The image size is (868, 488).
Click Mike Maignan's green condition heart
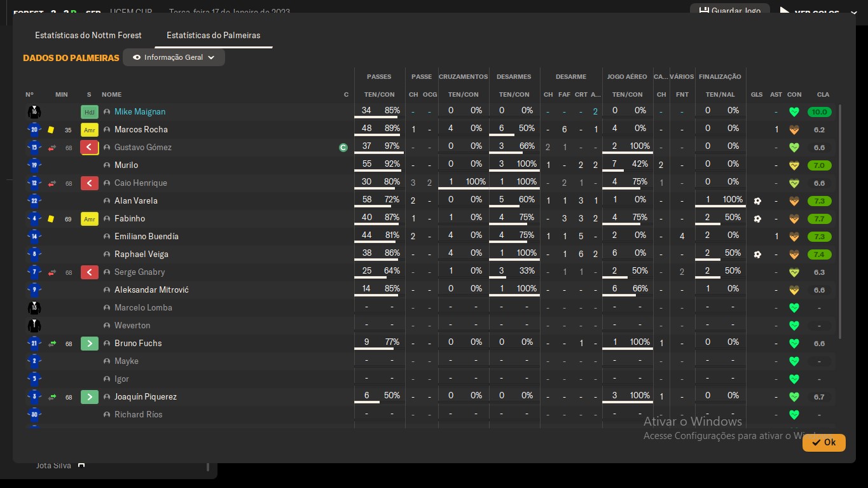coord(794,112)
